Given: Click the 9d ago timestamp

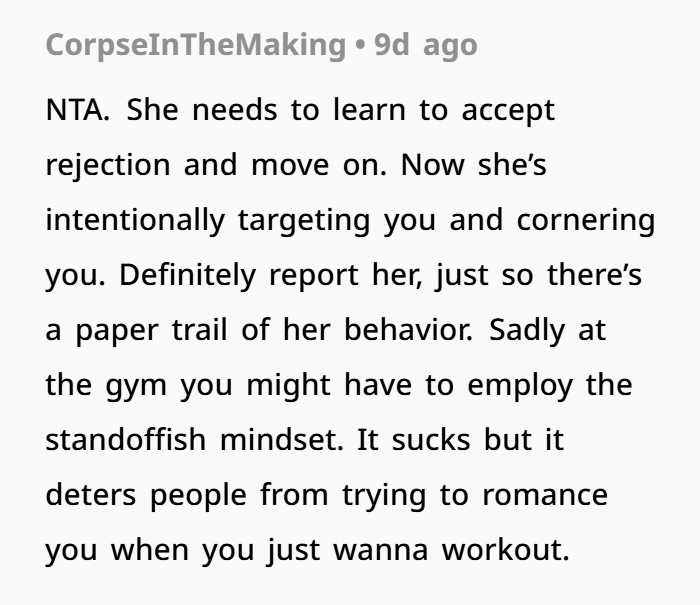Looking at the screenshot, I should pos(426,46).
